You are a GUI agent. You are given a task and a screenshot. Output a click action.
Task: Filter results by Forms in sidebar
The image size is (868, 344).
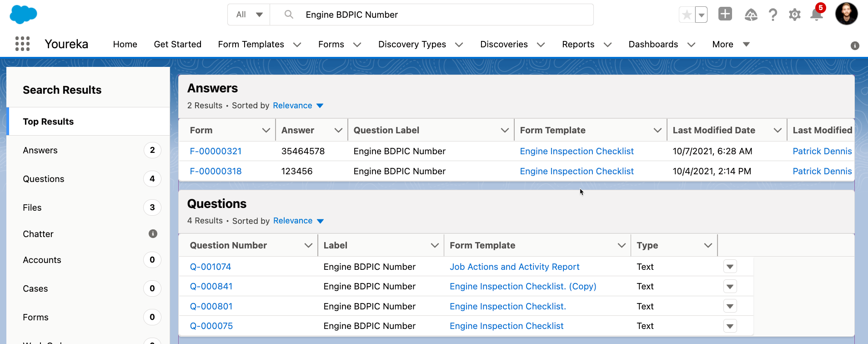click(x=89, y=317)
